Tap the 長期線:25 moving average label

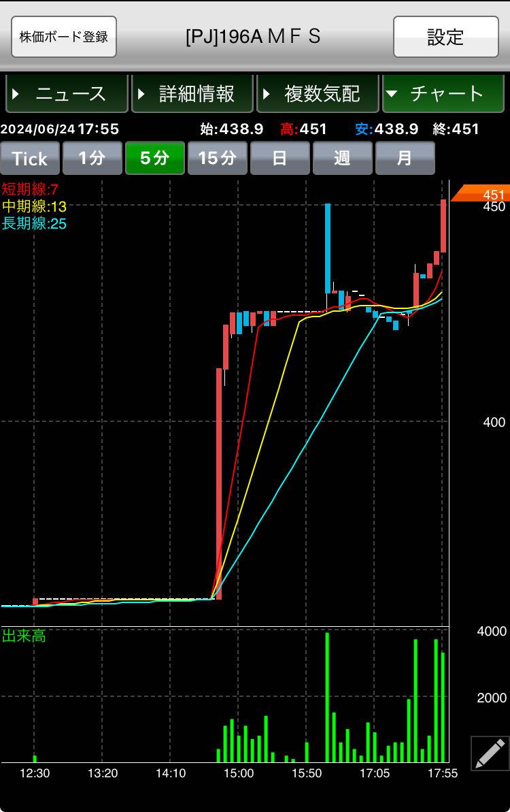pyautogui.click(x=34, y=223)
